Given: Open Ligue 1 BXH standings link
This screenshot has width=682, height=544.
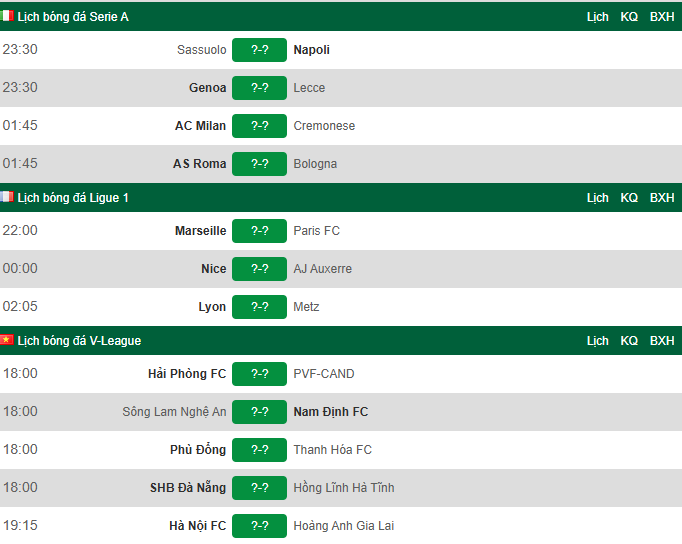Looking at the screenshot, I should (662, 197).
